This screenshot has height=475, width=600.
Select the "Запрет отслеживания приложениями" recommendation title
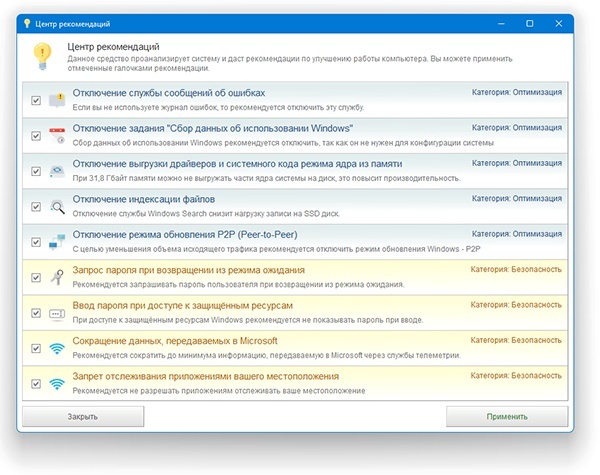point(206,376)
